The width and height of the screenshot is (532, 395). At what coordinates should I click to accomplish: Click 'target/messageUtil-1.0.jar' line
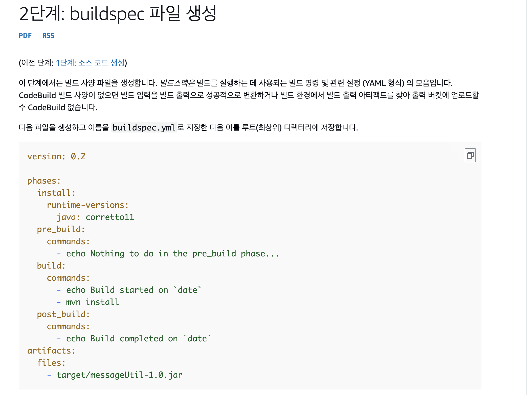(x=119, y=375)
